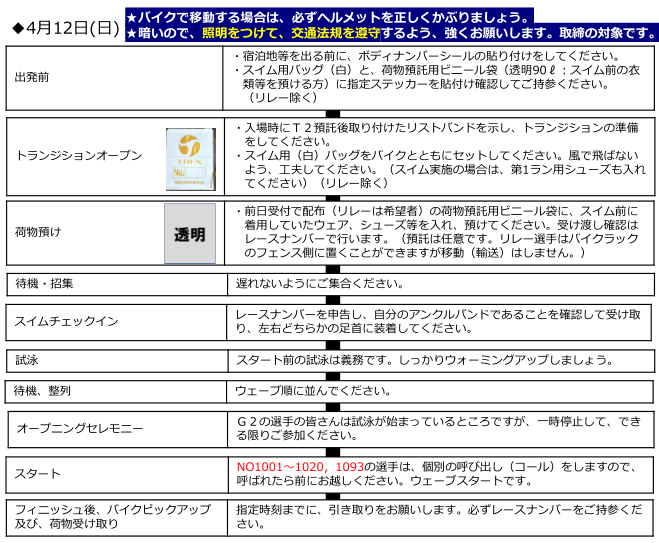Select the 出発前 row label

point(33,77)
